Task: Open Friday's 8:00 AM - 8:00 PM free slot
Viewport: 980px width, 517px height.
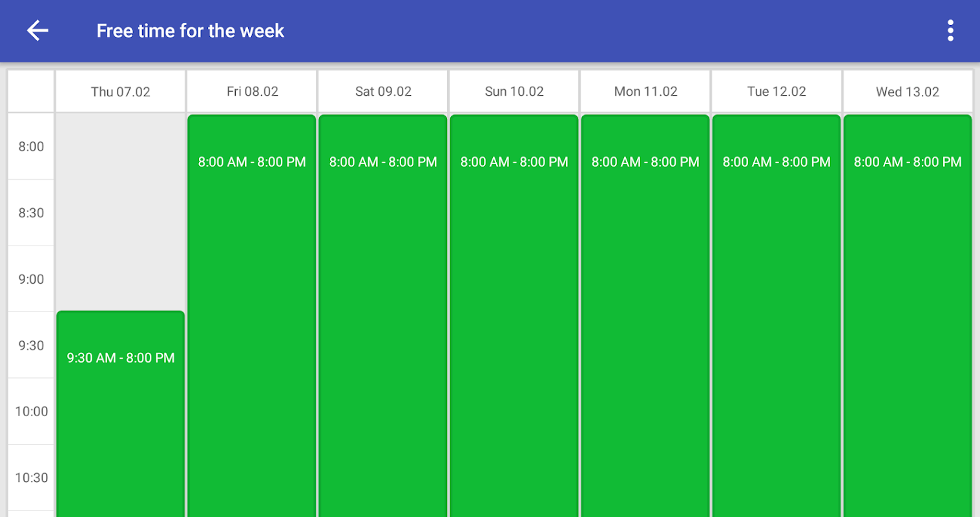Action: 252,316
